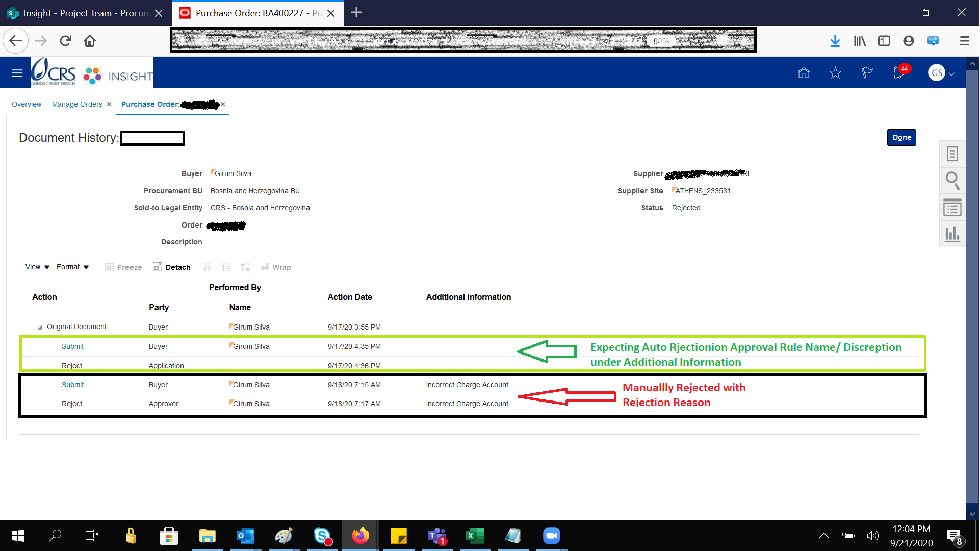Collapse the Original Document row in the table
Viewport: 980px width, 551px height.
[x=41, y=327]
